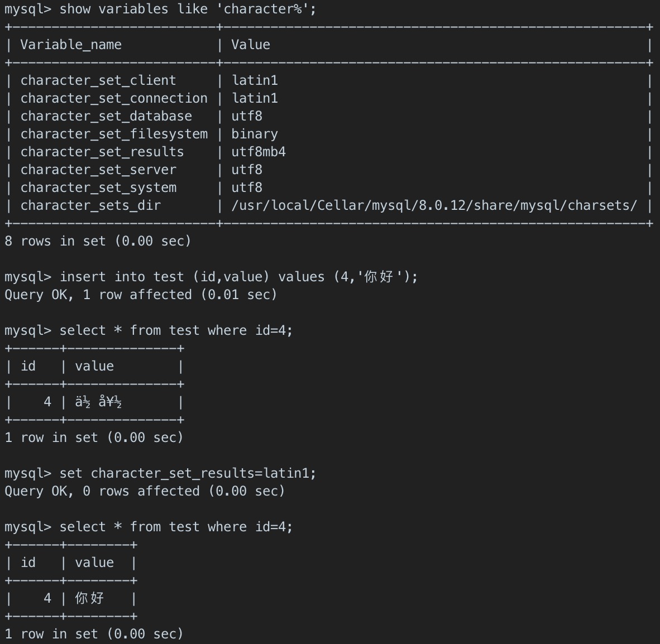Click the Value column header in variables table
The image size is (660, 644).
tap(251, 45)
